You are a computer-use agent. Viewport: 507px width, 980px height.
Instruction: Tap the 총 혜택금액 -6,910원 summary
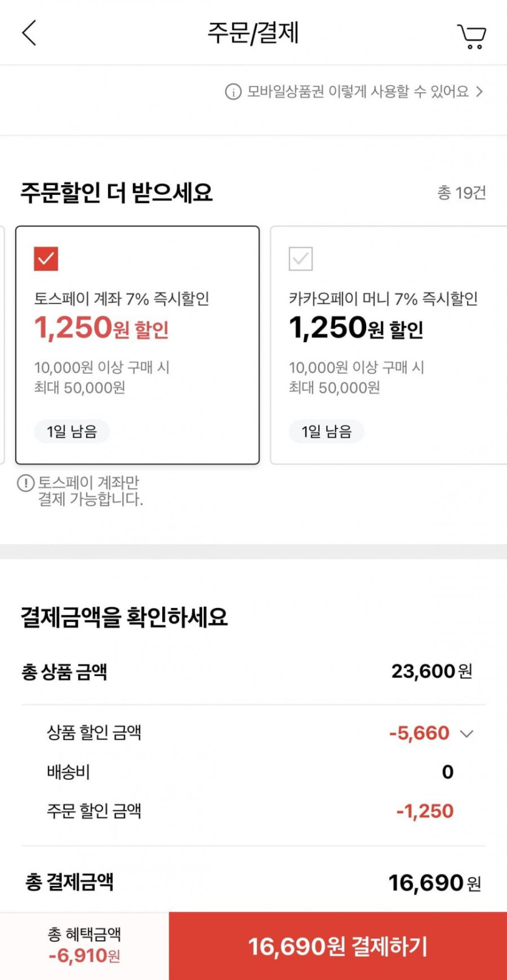(x=84, y=945)
